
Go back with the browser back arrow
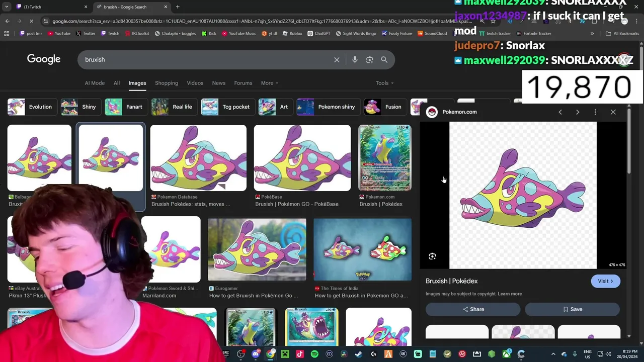click(7, 21)
